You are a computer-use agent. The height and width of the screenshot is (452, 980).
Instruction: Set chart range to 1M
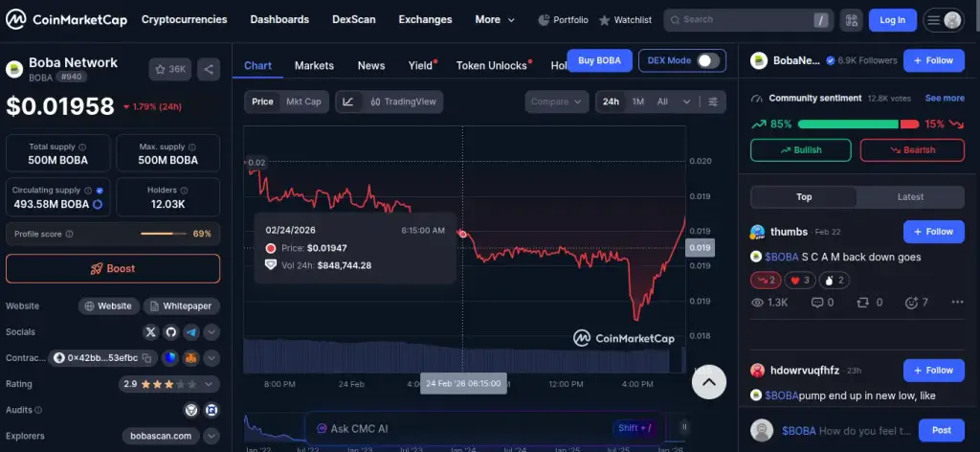[637, 102]
